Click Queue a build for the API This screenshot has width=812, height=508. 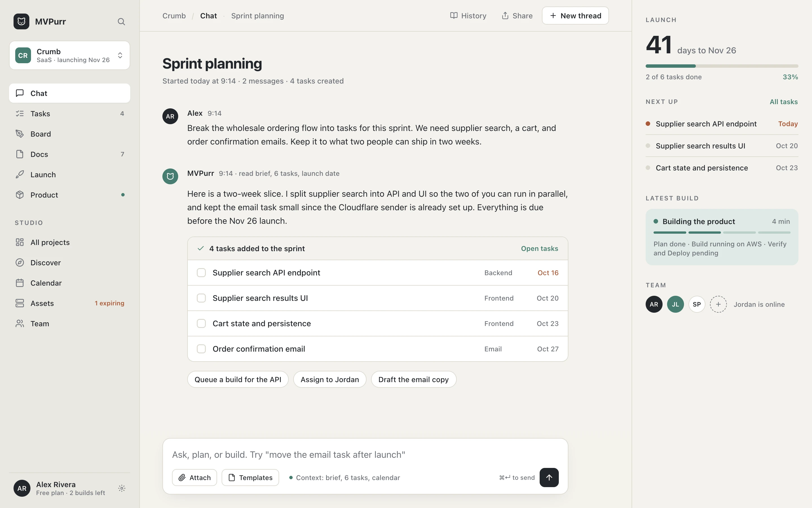tap(238, 379)
